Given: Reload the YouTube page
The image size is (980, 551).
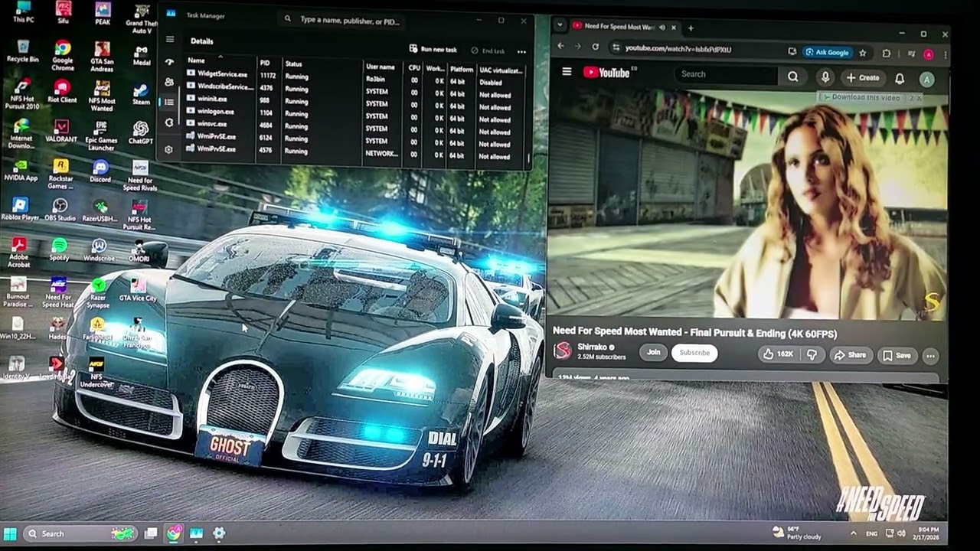Looking at the screenshot, I should point(595,47).
